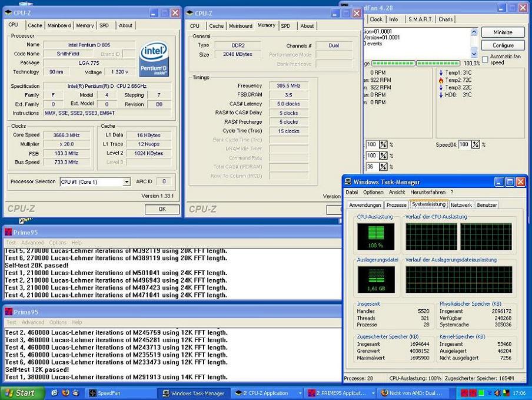Screen dimensions: 532x400
Task: Click the Temp3 down-arrow icon in SpeedFan
Action: 441,88
